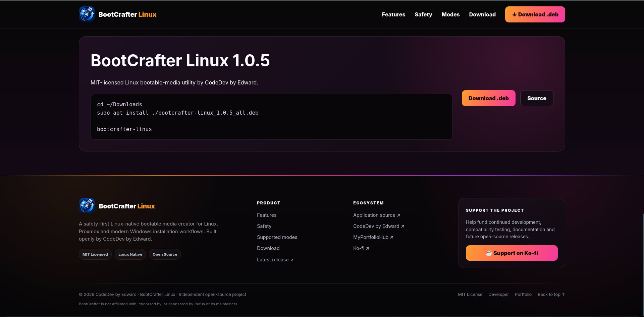Screen dimensions: 644x317
Task: Open the Safety nav item
Action: pos(423,14)
